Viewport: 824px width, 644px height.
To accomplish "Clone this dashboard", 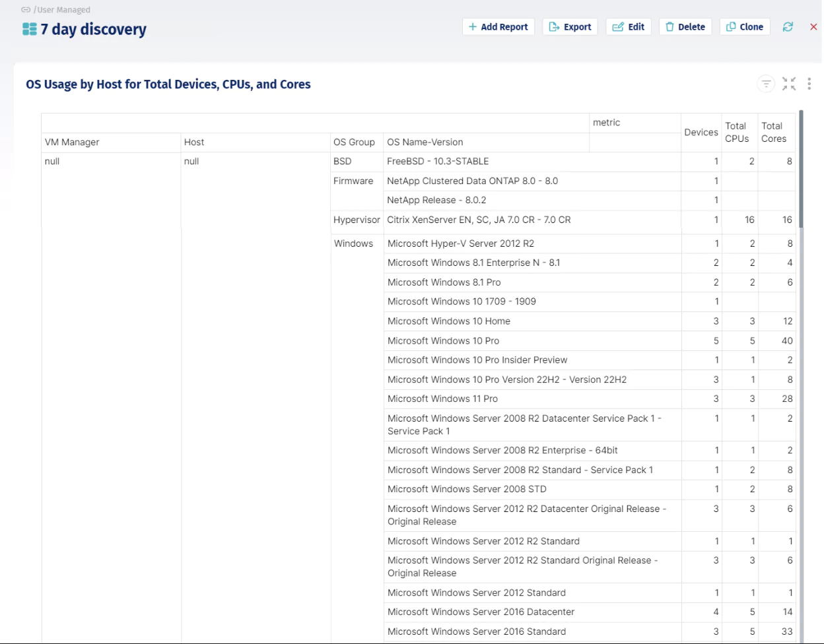I will click(x=745, y=27).
